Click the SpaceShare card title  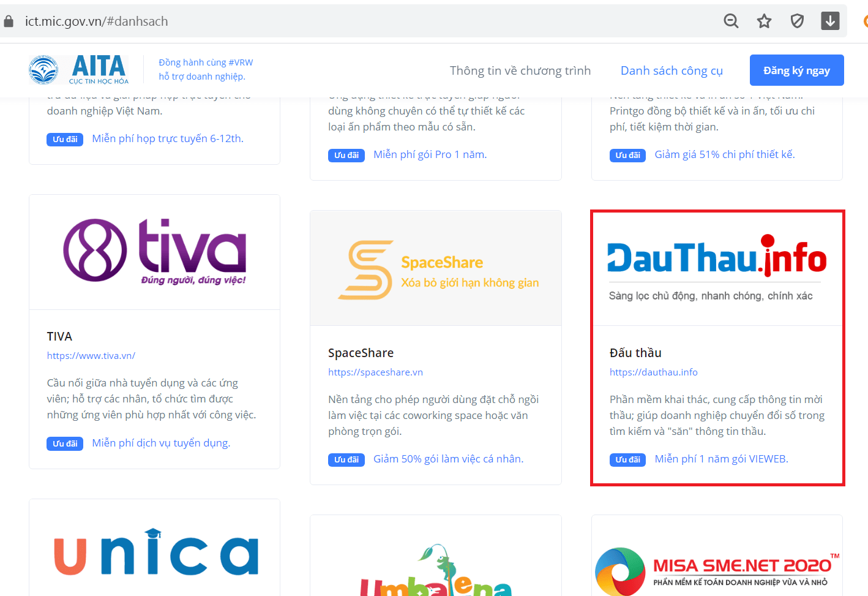[361, 353]
